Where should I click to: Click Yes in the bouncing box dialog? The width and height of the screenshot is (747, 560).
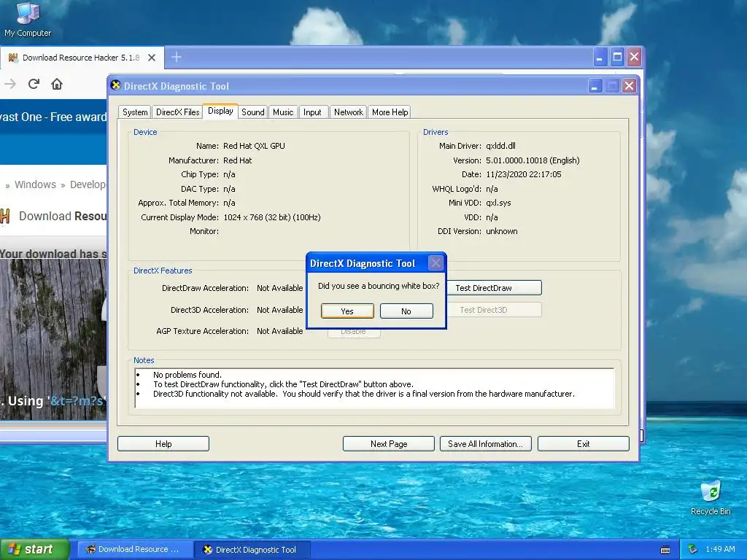pos(347,311)
